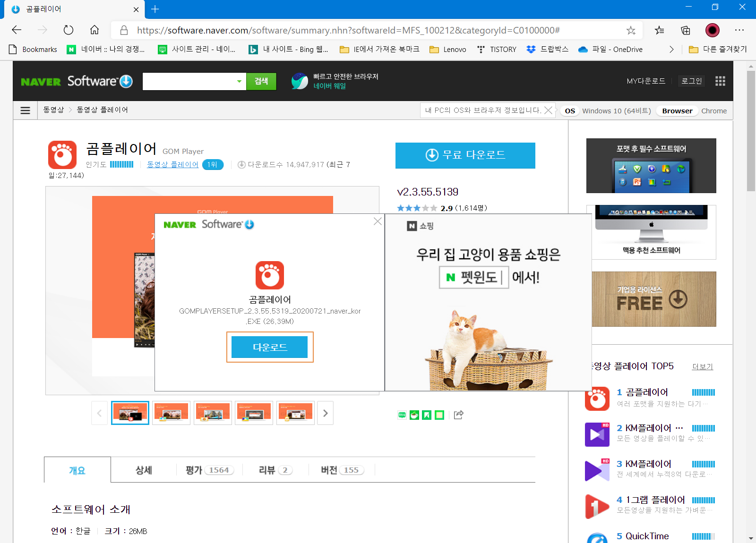Viewport: 756px width, 543px height.
Task: Click the 로그인 button
Action: 691,81
